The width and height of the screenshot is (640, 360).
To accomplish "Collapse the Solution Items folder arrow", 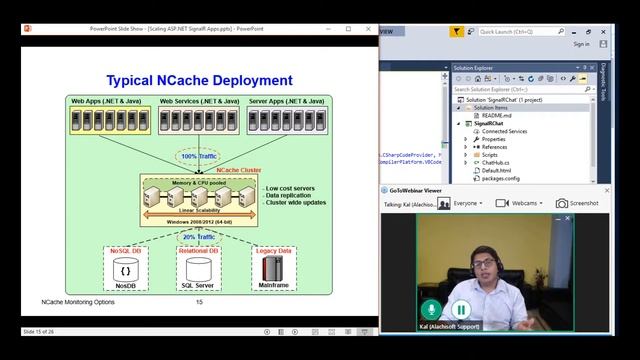I will (458, 108).
